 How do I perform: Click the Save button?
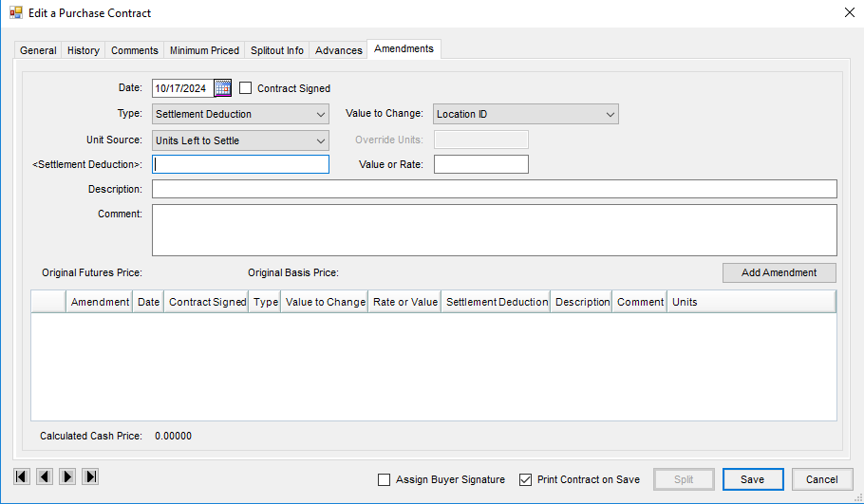coord(753,479)
